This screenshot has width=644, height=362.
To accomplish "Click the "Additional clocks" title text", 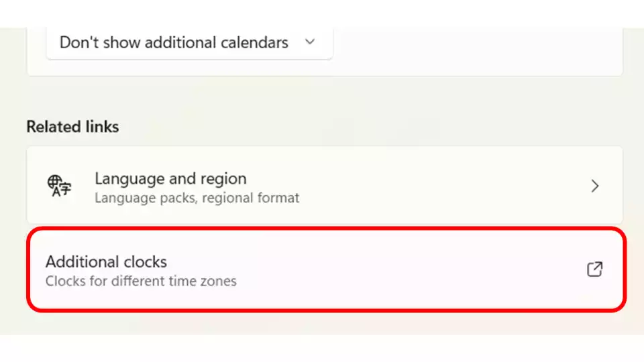I will coord(107,262).
